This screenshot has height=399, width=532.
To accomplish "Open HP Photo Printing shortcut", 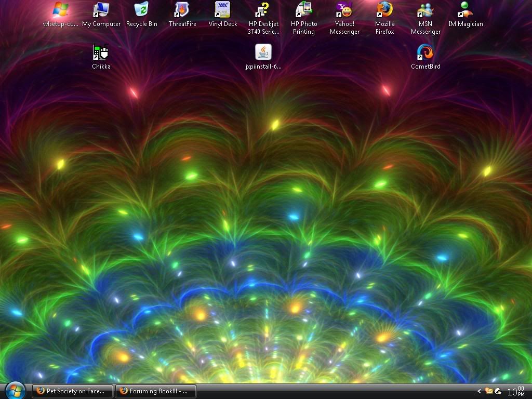I will tap(303, 18).
